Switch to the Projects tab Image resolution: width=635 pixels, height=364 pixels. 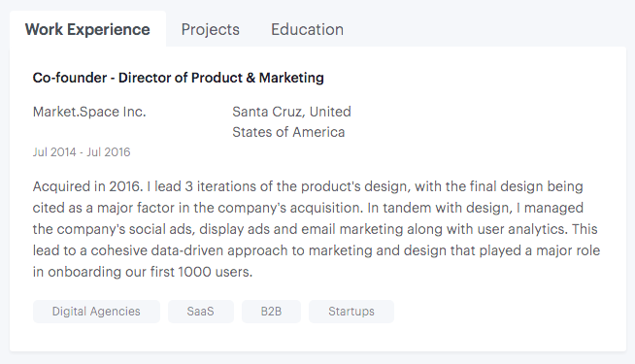point(210,29)
